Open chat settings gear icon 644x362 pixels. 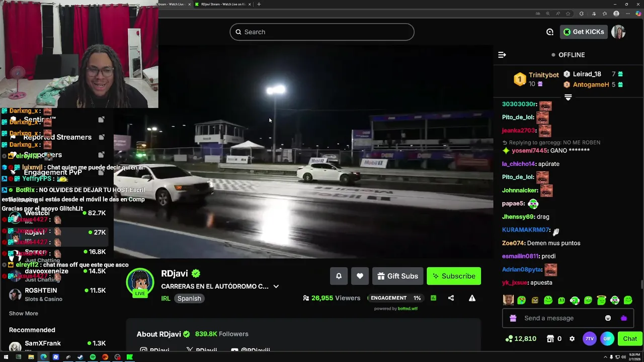coord(572,339)
